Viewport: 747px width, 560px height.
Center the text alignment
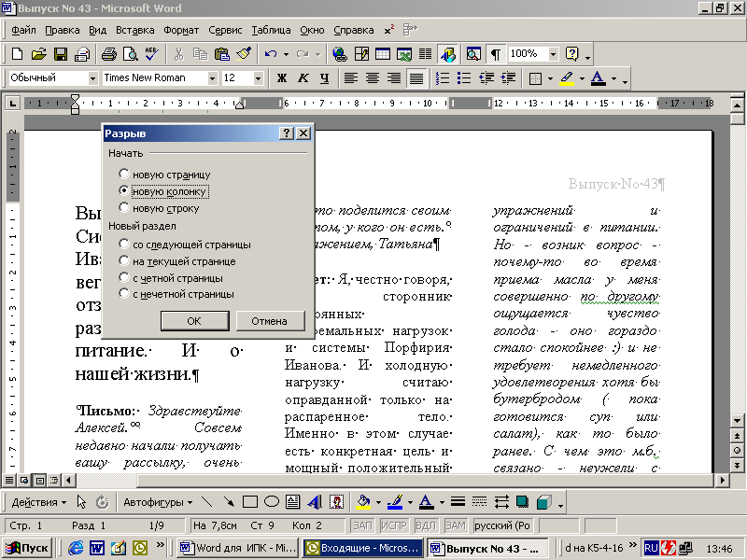[373, 78]
